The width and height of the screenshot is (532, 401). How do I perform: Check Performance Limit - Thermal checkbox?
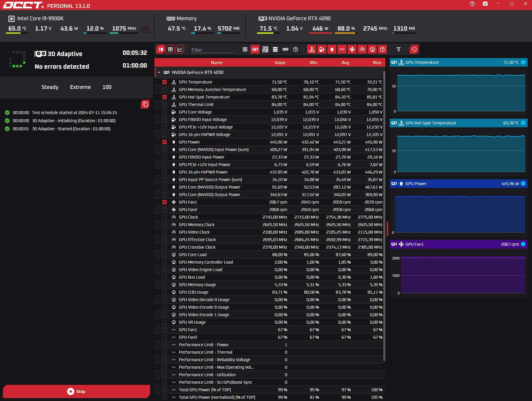(165, 352)
